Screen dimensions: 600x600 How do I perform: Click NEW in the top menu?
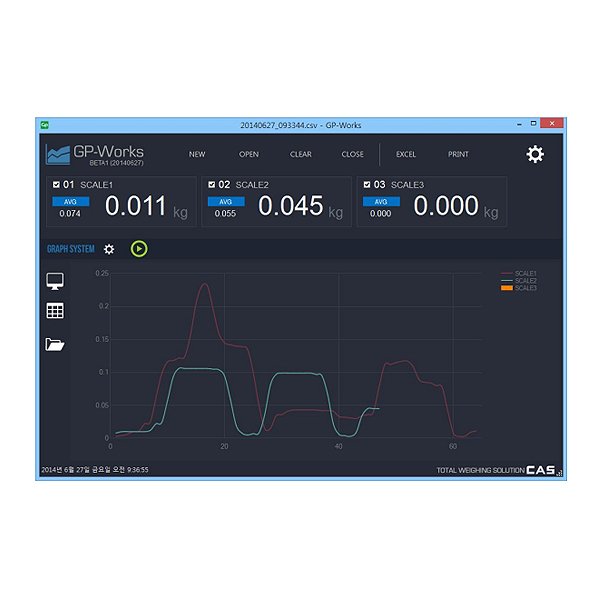point(197,155)
